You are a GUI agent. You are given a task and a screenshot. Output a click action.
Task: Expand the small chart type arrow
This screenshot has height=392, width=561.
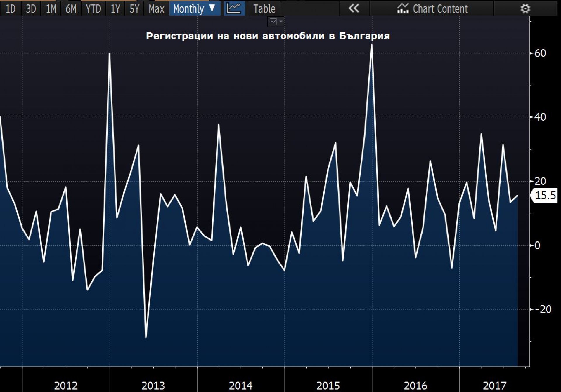pos(281,22)
